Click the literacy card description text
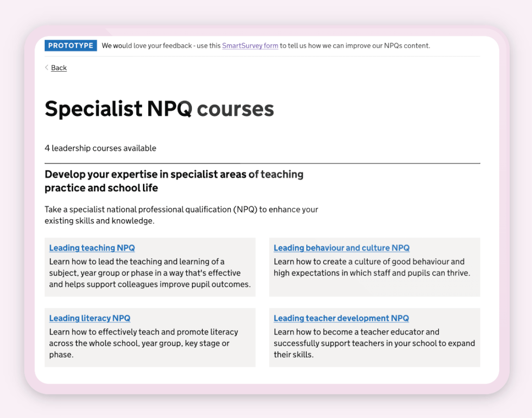This screenshot has height=418, width=532. coord(144,343)
